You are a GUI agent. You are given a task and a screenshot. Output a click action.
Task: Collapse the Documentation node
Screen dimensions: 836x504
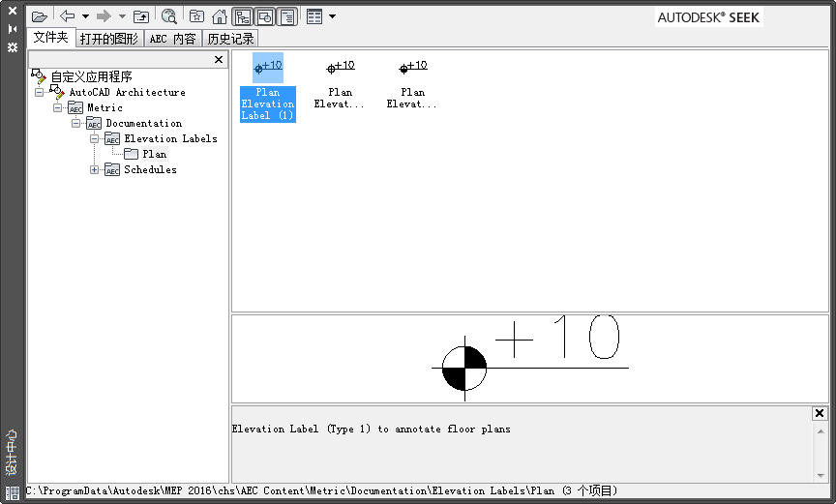tap(76, 123)
